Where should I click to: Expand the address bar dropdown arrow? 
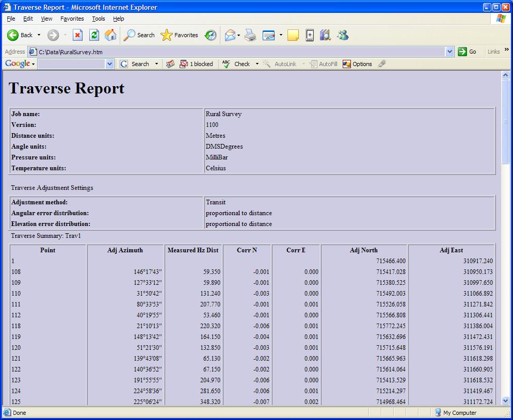click(450, 52)
